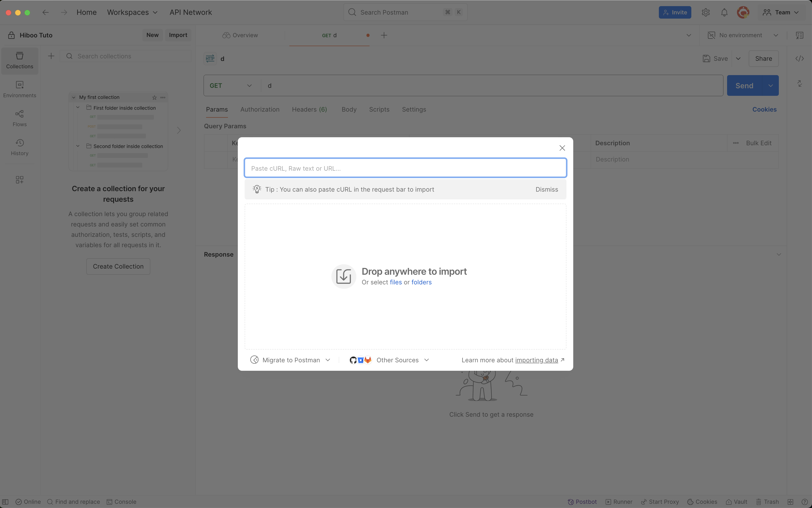This screenshot has width=812, height=508.
Task: Open the Send button dropdown arrow
Action: coord(770,86)
